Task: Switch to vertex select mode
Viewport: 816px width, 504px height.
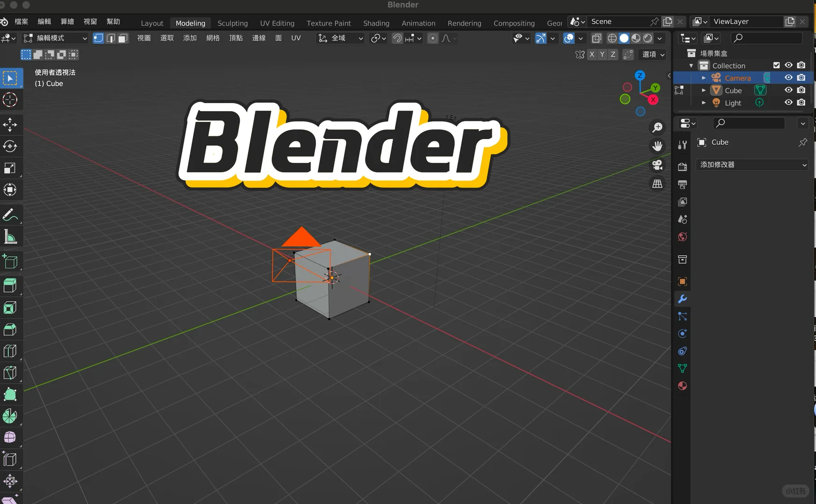Action: coord(98,38)
